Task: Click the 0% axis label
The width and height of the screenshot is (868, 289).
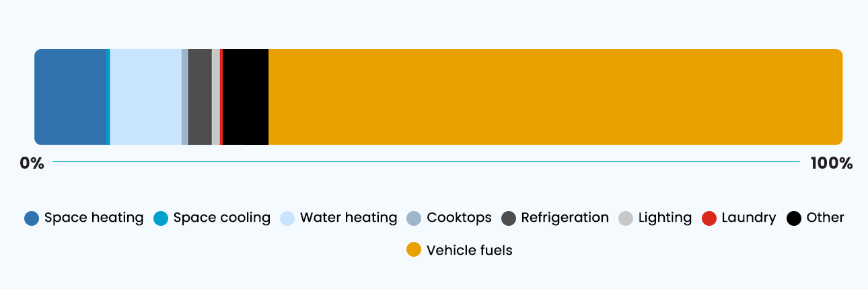Action: [x=32, y=163]
